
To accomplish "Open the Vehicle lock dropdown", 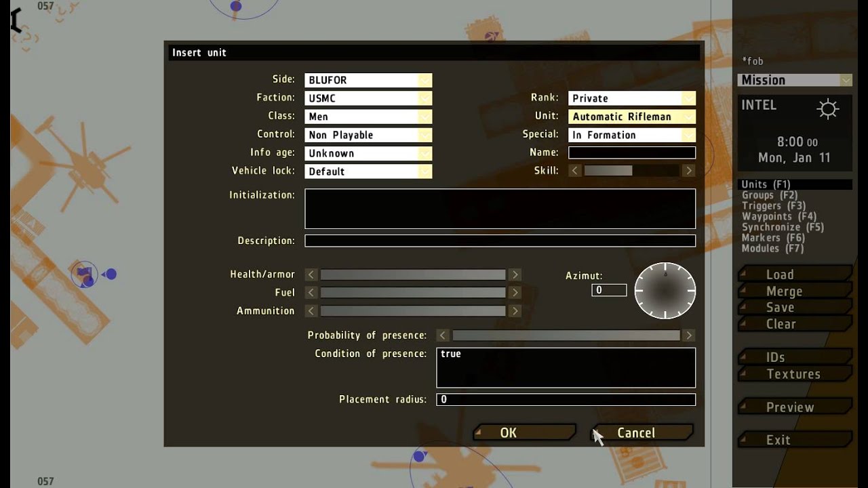I will click(x=368, y=171).
